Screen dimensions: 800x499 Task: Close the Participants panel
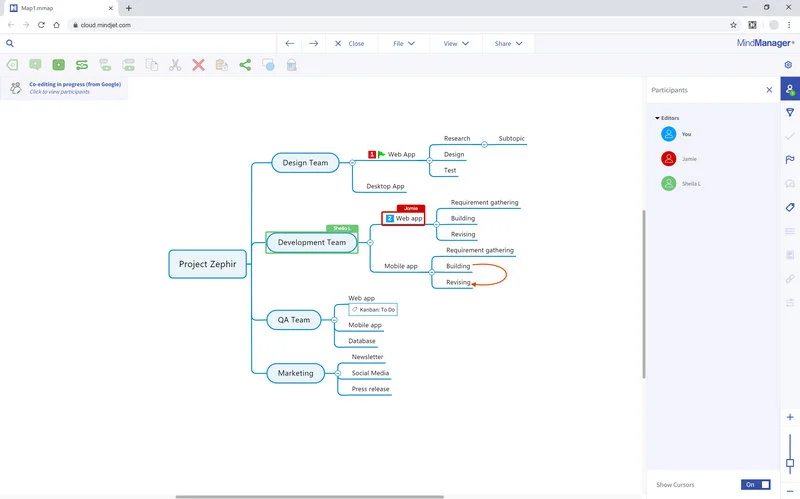(x=769, y=90)
